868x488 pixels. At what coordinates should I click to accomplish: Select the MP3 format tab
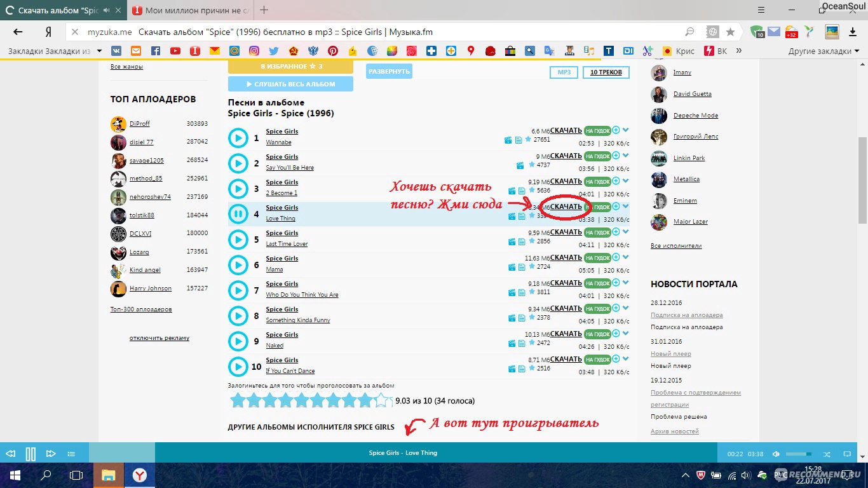(x=564, y=72)
